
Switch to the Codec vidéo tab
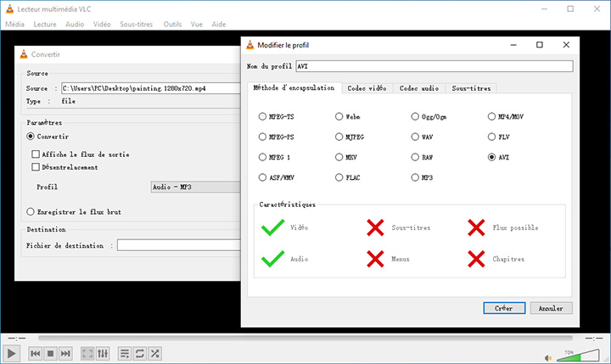(367, 88)
